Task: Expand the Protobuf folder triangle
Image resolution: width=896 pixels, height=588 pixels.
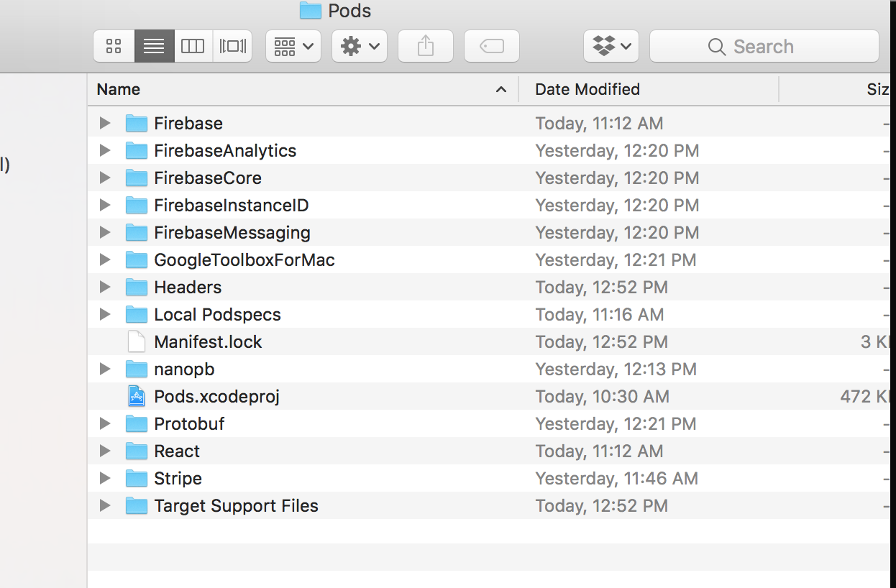Action: (105, 423)
